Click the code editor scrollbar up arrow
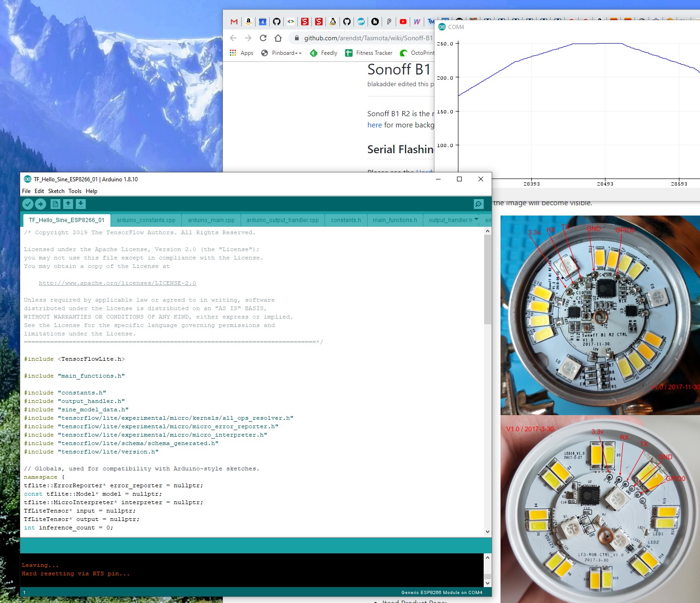The width and height of the screenshot is (700, 603). [488, 231]
